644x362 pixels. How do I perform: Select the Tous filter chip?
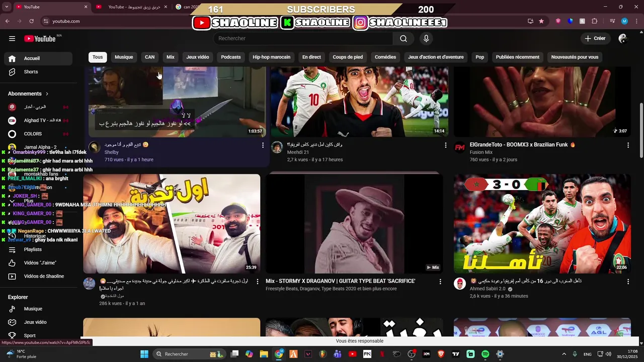tap(98, 57)
